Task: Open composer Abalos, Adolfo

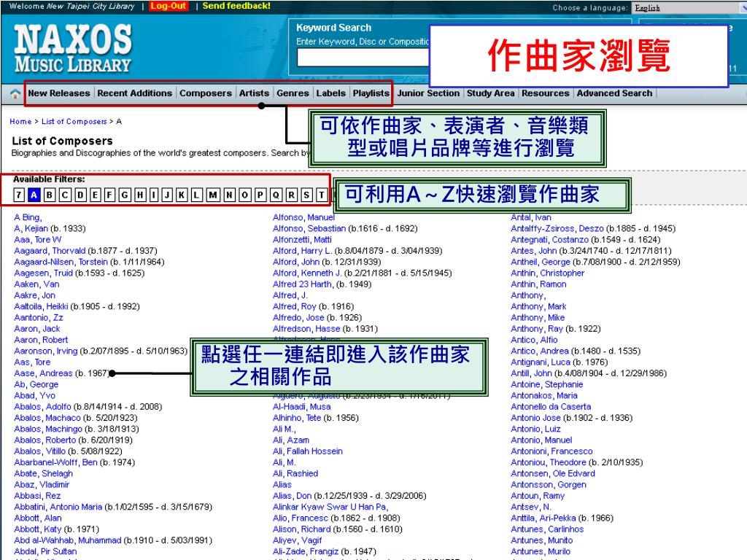Action: (x=42, y=407)
